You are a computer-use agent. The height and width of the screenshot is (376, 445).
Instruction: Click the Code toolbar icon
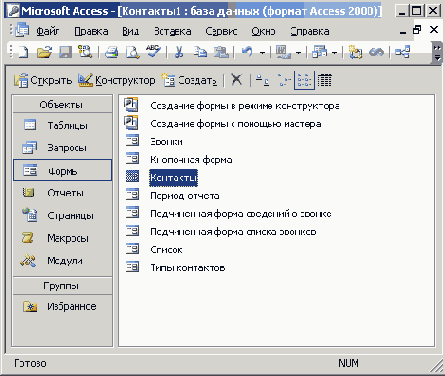coord(355,52)
